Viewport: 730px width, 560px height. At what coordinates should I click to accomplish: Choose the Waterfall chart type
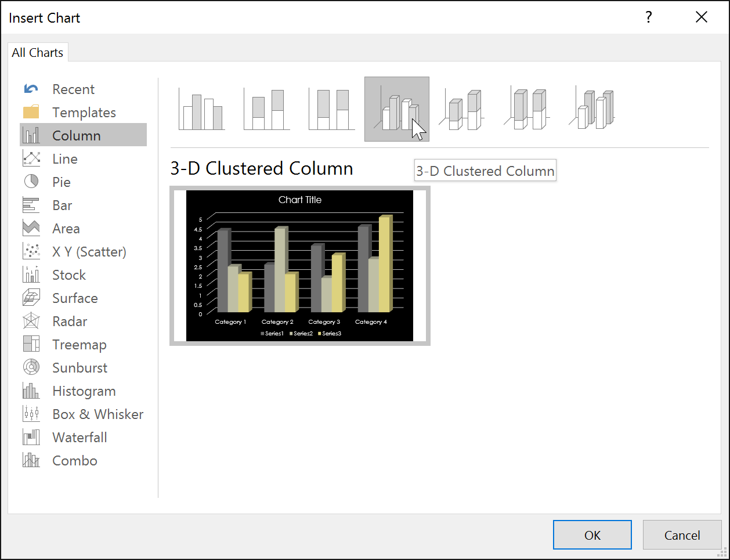(79, 437)
